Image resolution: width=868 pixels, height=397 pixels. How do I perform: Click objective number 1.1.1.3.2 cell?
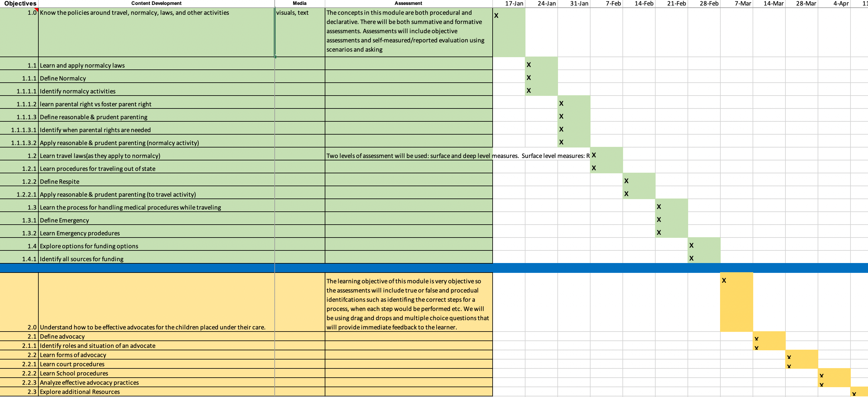pos(19,142)
